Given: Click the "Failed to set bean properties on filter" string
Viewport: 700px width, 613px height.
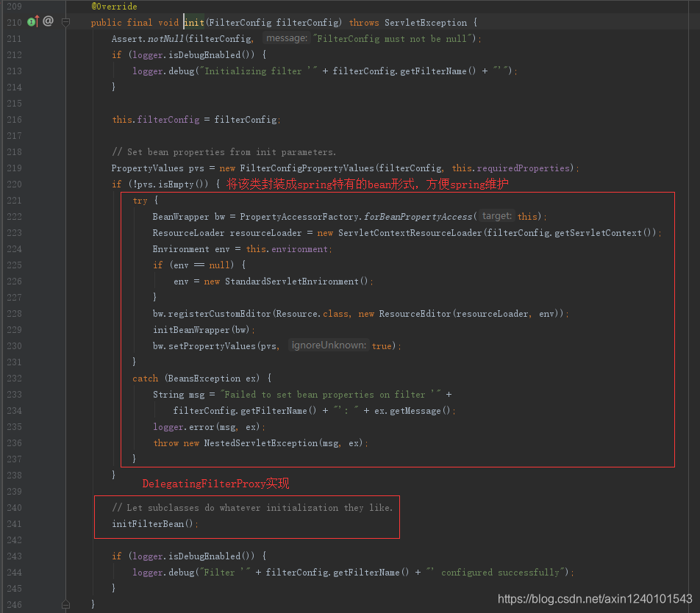Looking at the screenshot, I should [330, 395].
